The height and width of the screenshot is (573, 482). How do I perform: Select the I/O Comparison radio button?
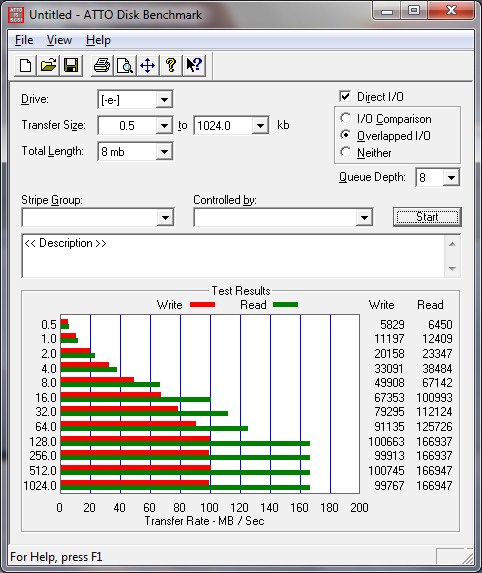(345, 118)
